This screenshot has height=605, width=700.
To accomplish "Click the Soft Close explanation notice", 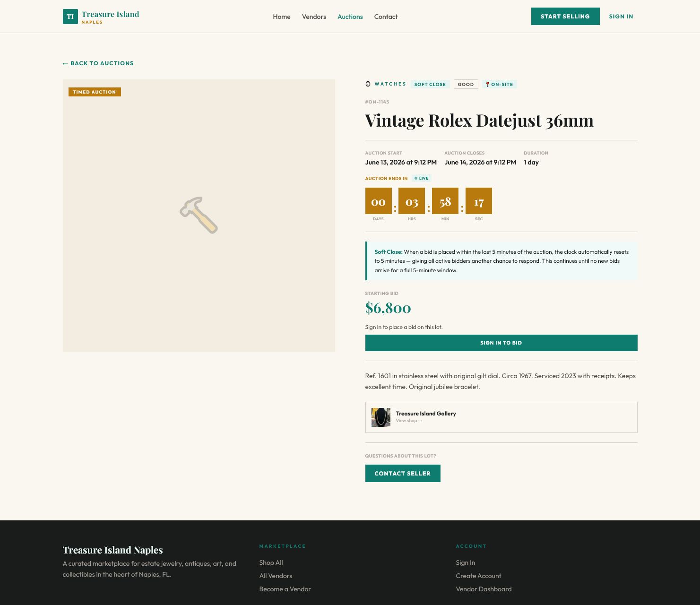I will click(501, 261).
